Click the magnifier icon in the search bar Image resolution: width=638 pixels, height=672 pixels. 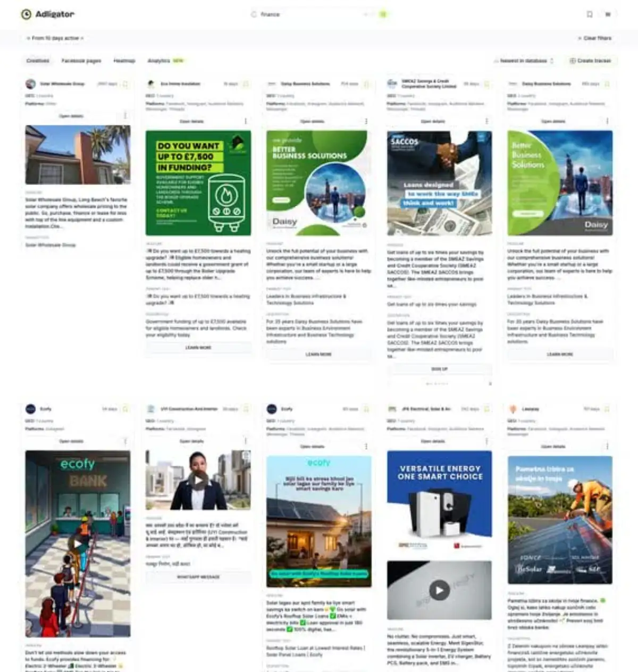pos(254,14)
